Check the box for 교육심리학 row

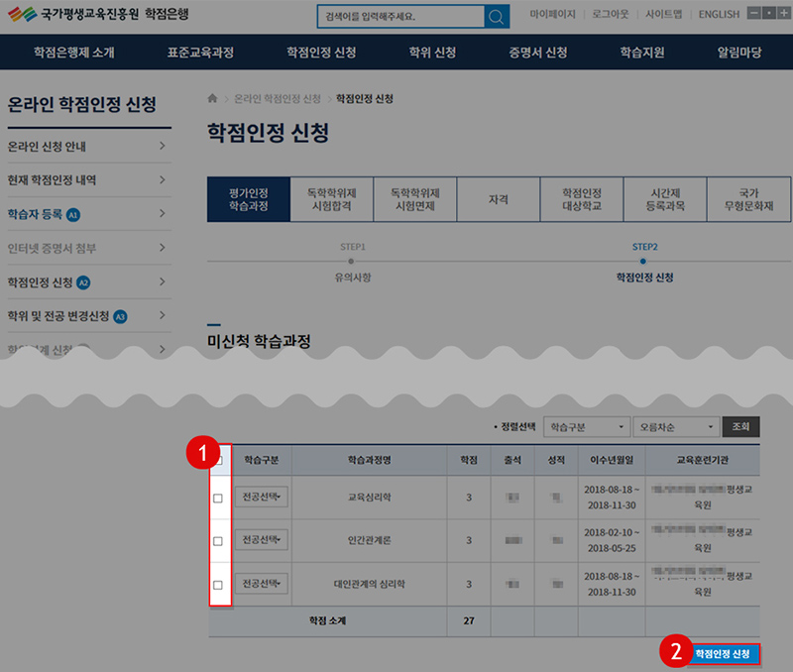coord(218,499)
